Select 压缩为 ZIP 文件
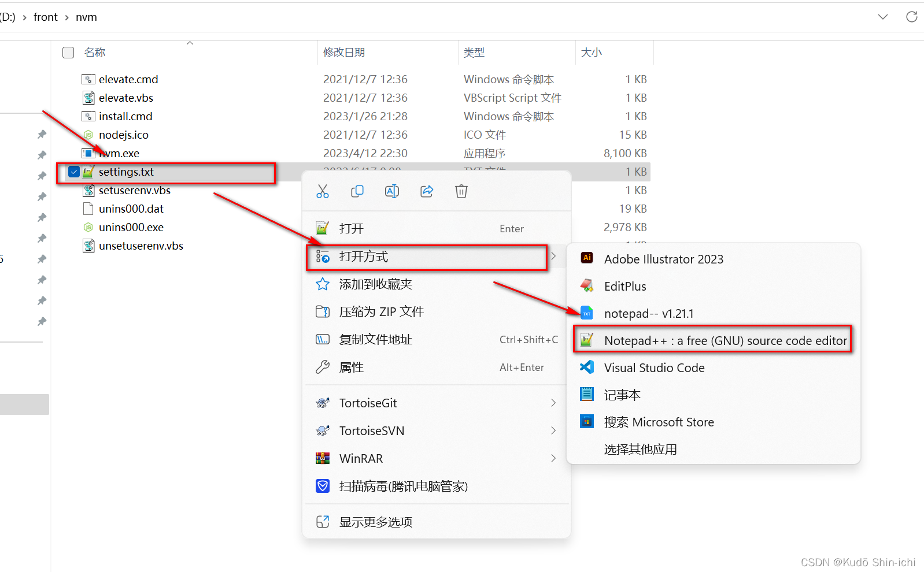924x572 pixels. (437, 311)
